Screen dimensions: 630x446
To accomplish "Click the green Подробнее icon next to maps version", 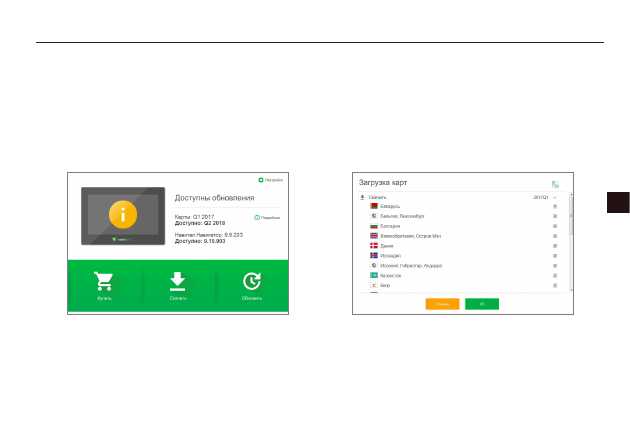I will click(x=257, y=217).
